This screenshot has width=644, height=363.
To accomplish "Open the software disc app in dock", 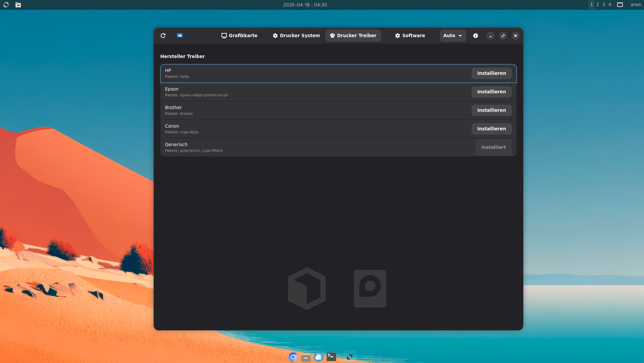I will click(x=318, y=357).
